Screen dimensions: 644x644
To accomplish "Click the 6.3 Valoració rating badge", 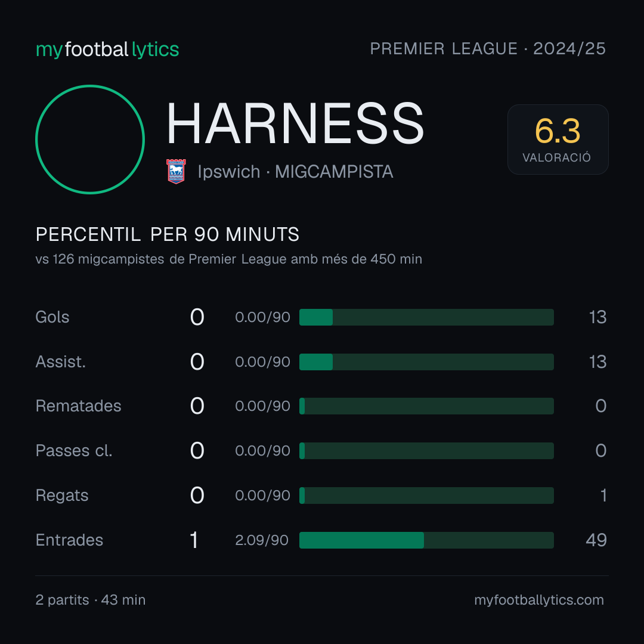I will [558, 139].
